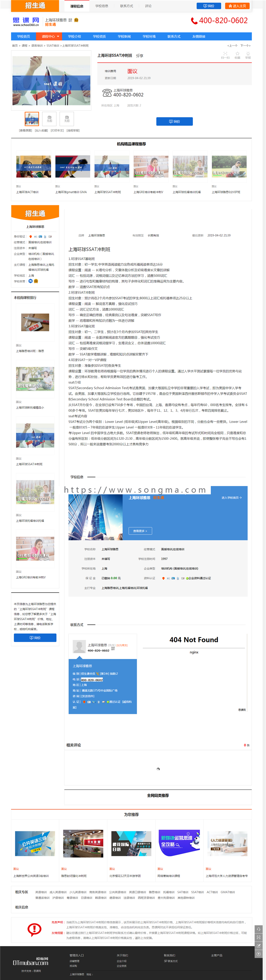
Task: Click the blue 询价 button at top
Action: (208, 6)
